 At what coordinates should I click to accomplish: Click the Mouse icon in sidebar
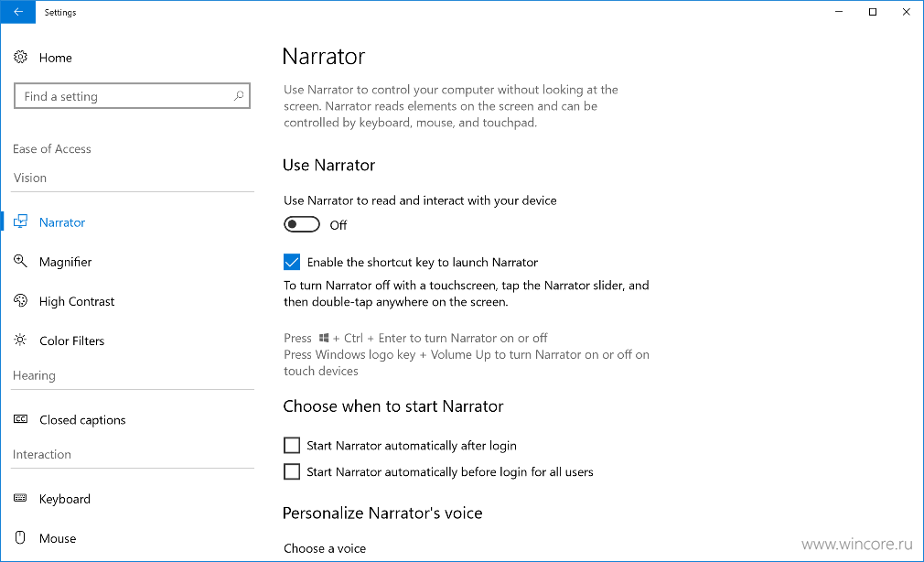(x=21, y=538)
